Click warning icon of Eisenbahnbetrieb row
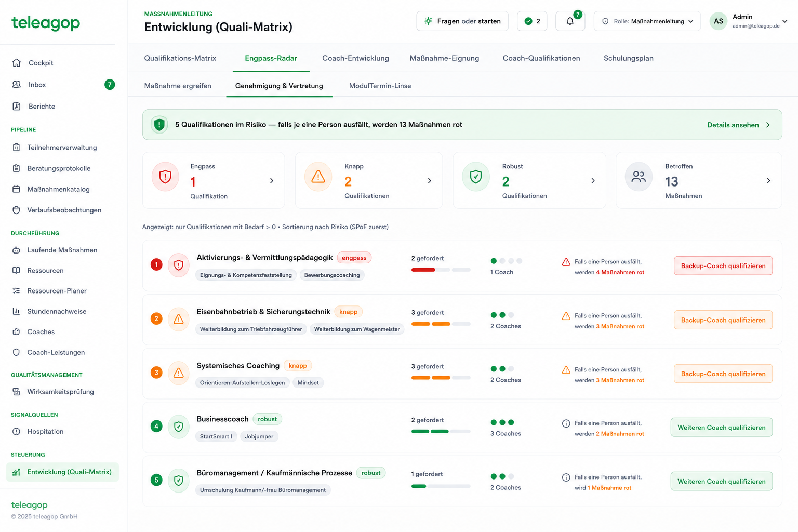The image size is (798, 532). click(x=179, y=319)
